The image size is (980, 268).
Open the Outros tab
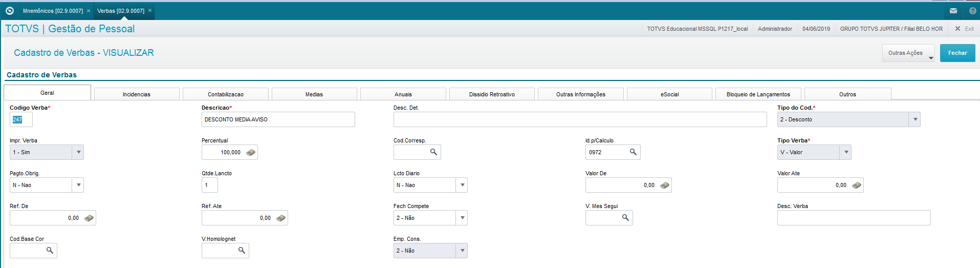tap(847, 94)
